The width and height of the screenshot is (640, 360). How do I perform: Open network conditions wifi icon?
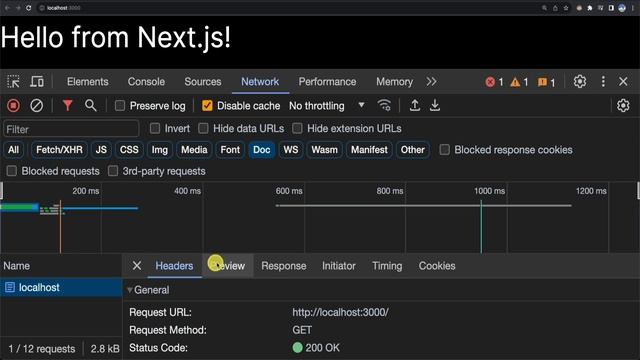384,105
